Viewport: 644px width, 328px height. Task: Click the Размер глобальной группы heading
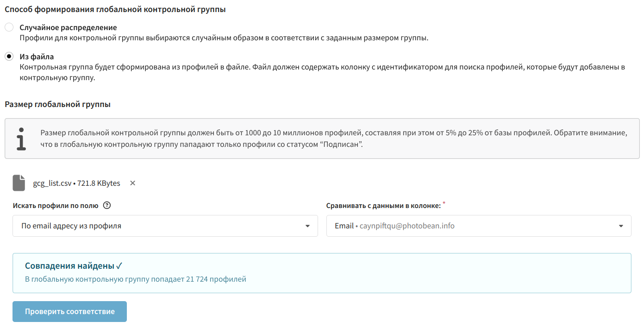click(x=57, y=104)
